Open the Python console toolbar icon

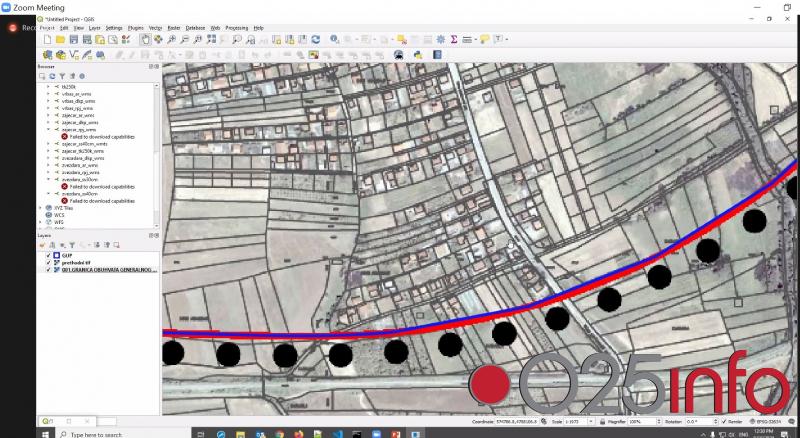click(418, 55)
